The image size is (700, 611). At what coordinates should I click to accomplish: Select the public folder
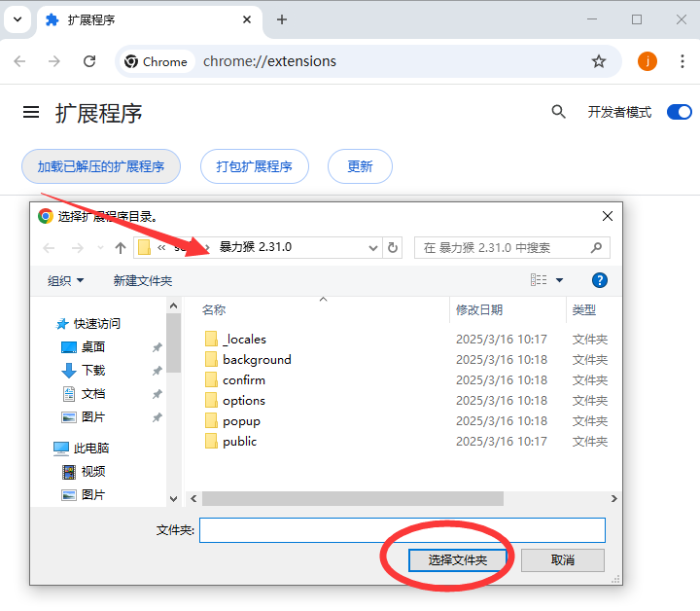click(230, 442)
